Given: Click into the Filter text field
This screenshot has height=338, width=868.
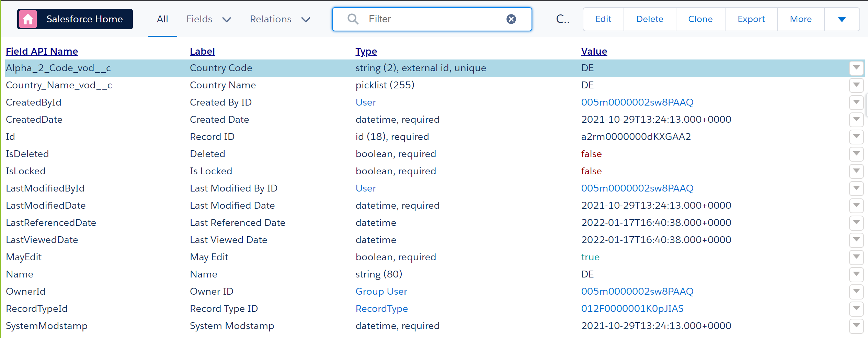Looking at the screenshot, I should pos(433,19).
